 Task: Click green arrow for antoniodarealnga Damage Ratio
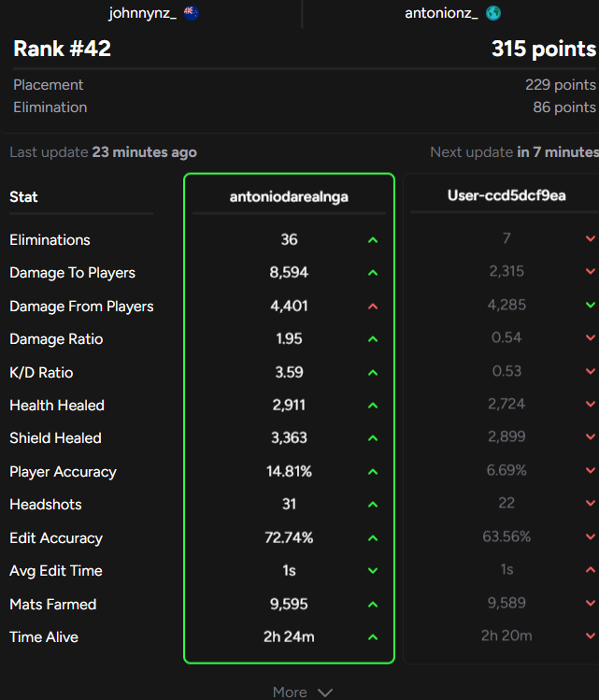coord(373,339)
